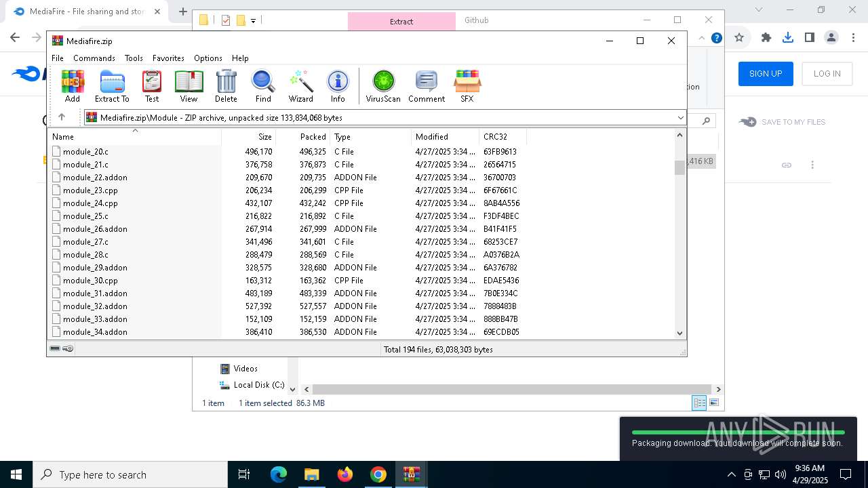Click taskbar search box
868x488 pixels.
(x=130, y=474)
